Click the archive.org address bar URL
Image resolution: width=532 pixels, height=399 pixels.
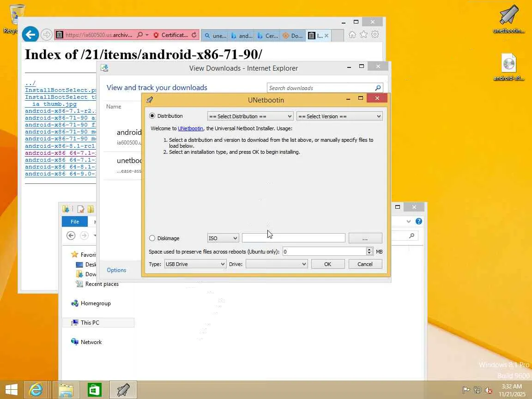(x=99, y=35)
